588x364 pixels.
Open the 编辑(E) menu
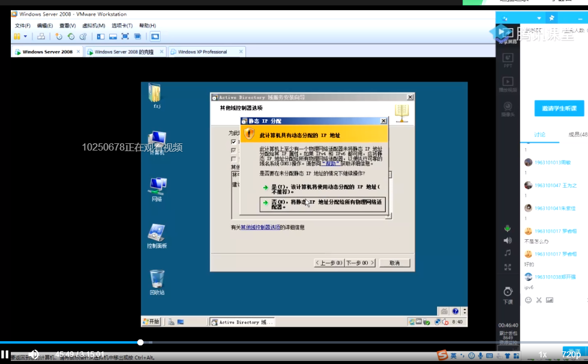tap(44, 26)
